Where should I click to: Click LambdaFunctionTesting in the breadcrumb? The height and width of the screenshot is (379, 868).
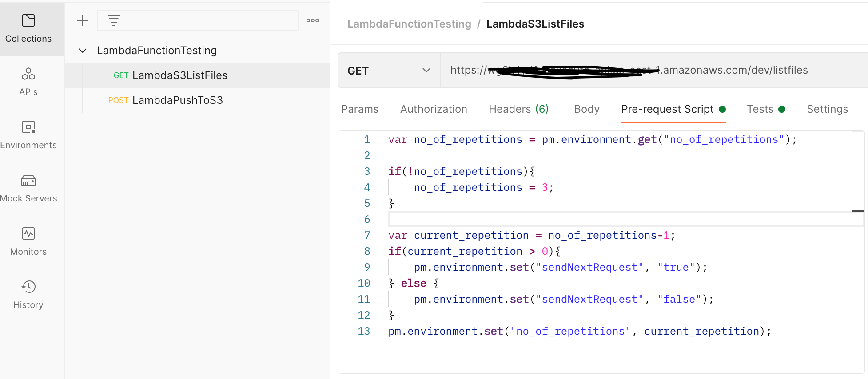click(x=409, y=24)
